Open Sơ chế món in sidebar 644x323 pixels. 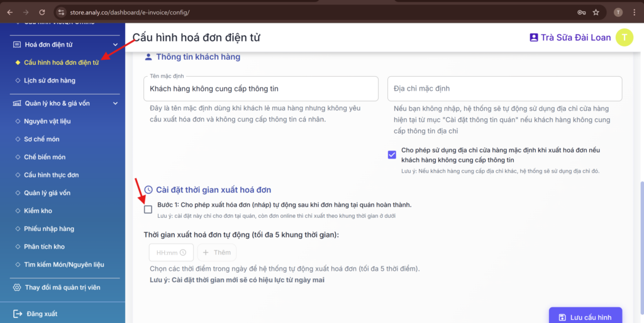42,139
